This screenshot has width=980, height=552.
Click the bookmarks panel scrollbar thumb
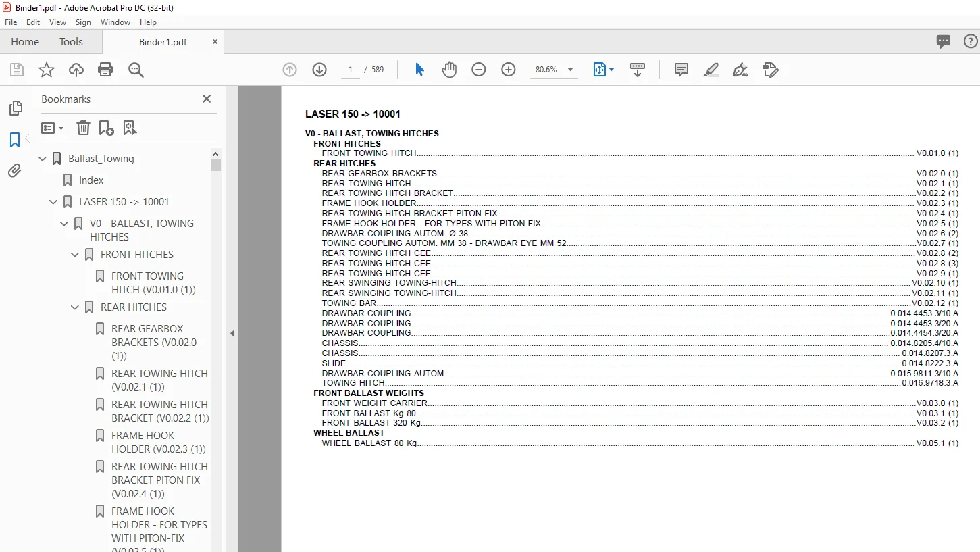click(215, 166)
